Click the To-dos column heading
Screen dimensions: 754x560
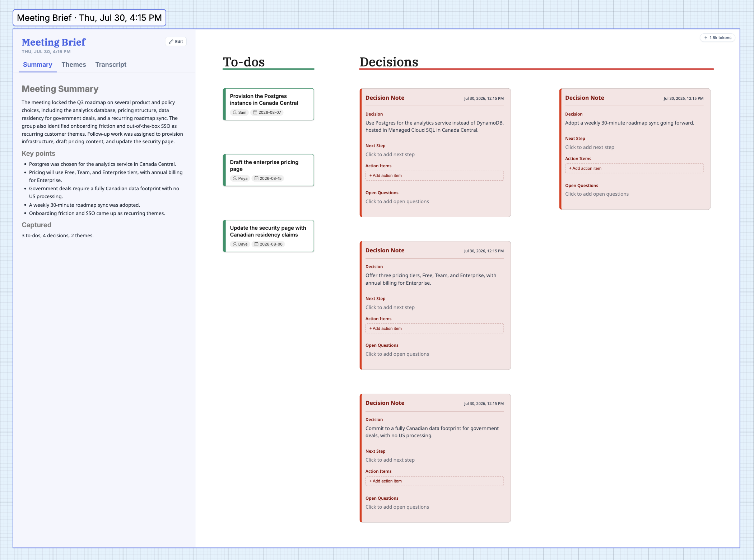coord(244,62)
